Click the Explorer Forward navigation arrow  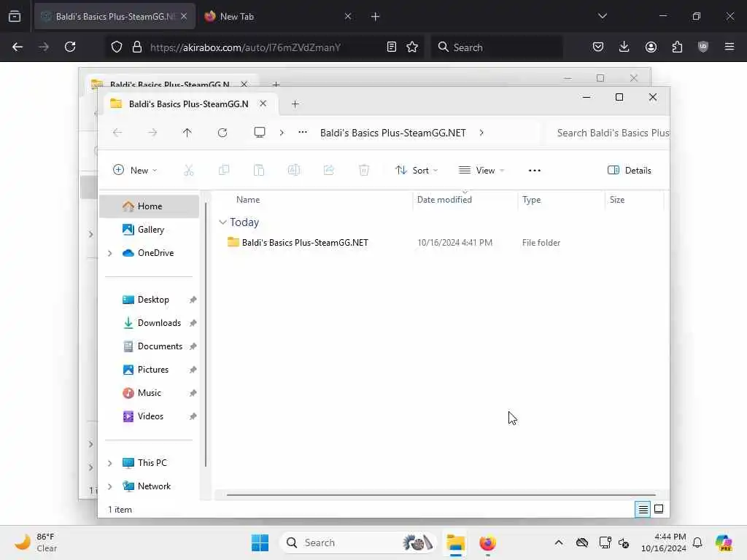pos(152,133)
